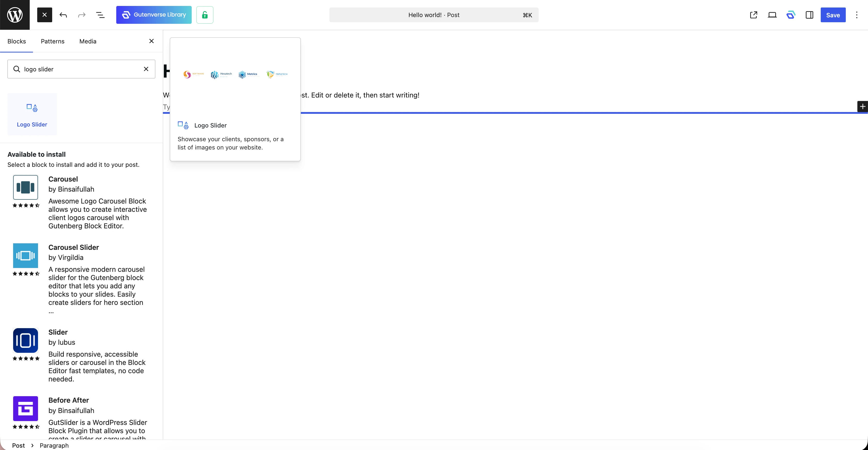Click the welcome paragraph text in editor

(x=360, y=95)
